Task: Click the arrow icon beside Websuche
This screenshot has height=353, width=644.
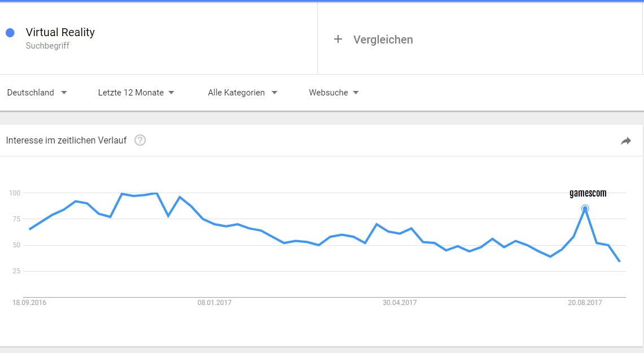Action: coord(356,93)
